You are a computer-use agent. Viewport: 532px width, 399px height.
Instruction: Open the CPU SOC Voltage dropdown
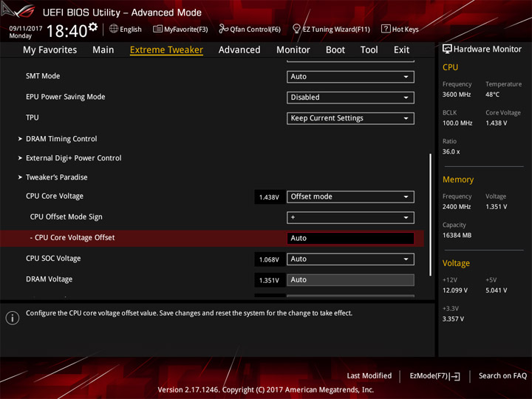click(x=350, y=259)
